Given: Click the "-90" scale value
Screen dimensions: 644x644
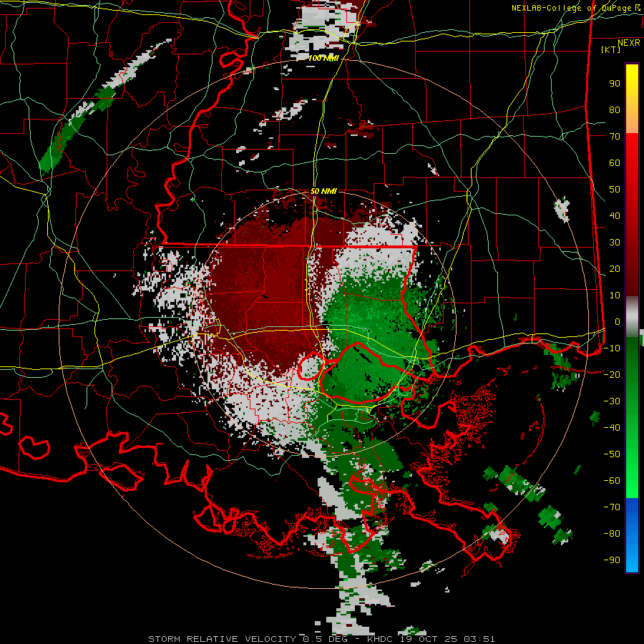Looking at the screenshot, I should 612,560.
